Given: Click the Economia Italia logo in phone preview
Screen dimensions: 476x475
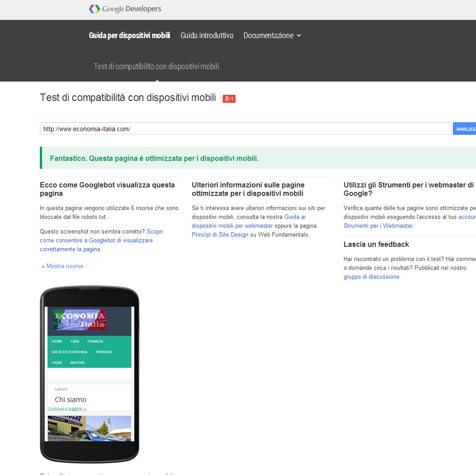Looking at the screenshot, I should point(80,320).
